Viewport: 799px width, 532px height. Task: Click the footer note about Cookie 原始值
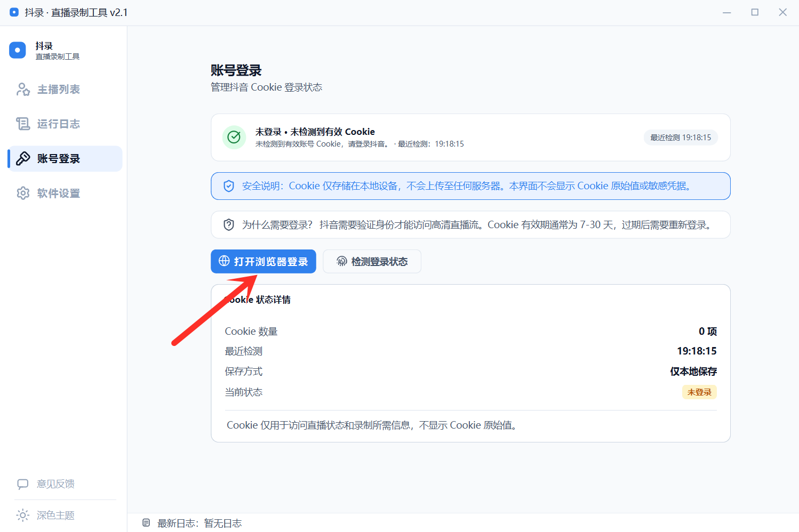coord(372,425)
